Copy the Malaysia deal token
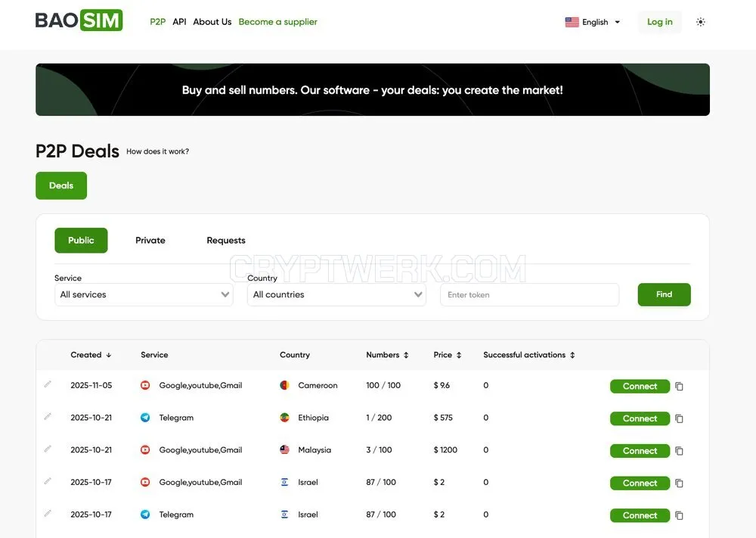The image size is (756, 538). click(x=680, y=451)
